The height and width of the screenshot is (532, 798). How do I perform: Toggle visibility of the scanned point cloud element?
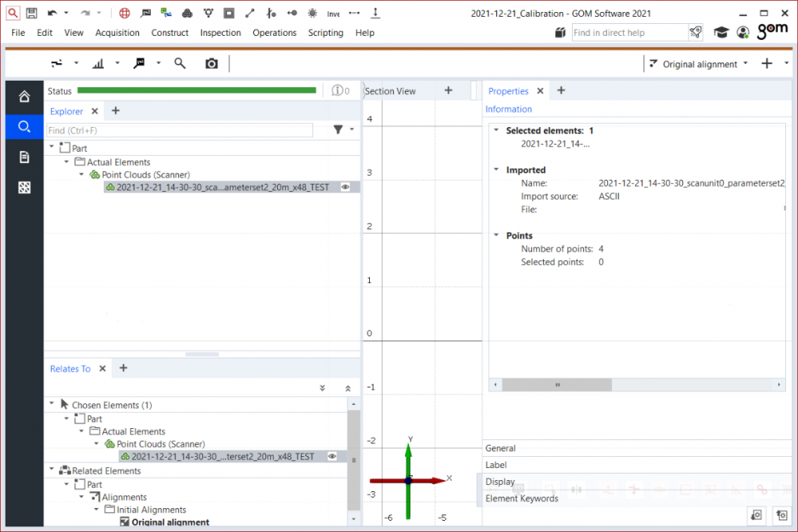(x=347, y=186)
